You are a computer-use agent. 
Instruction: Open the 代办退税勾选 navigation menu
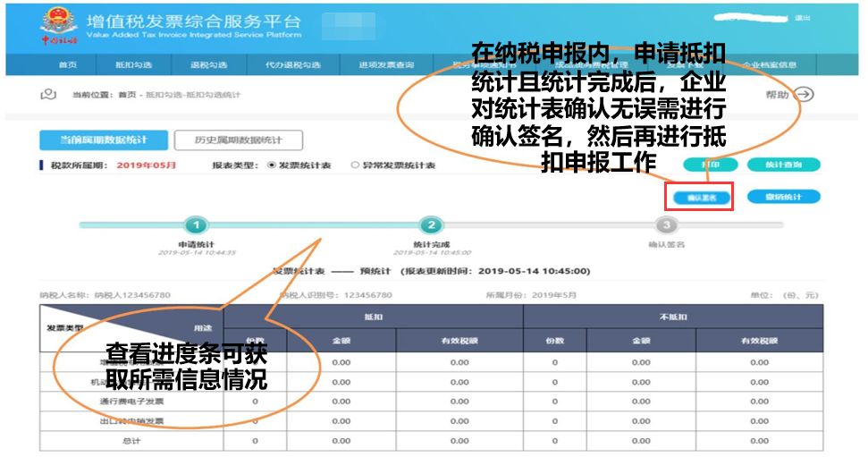point(292,65)
